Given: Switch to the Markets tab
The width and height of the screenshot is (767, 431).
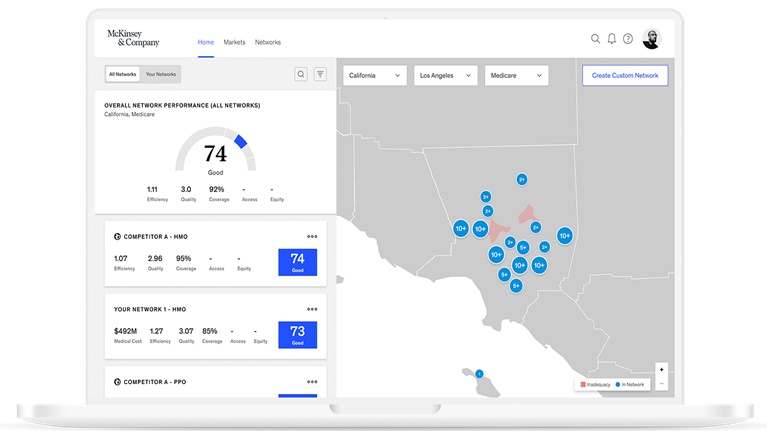Looking at the screenshot, I should click(234, 43).
